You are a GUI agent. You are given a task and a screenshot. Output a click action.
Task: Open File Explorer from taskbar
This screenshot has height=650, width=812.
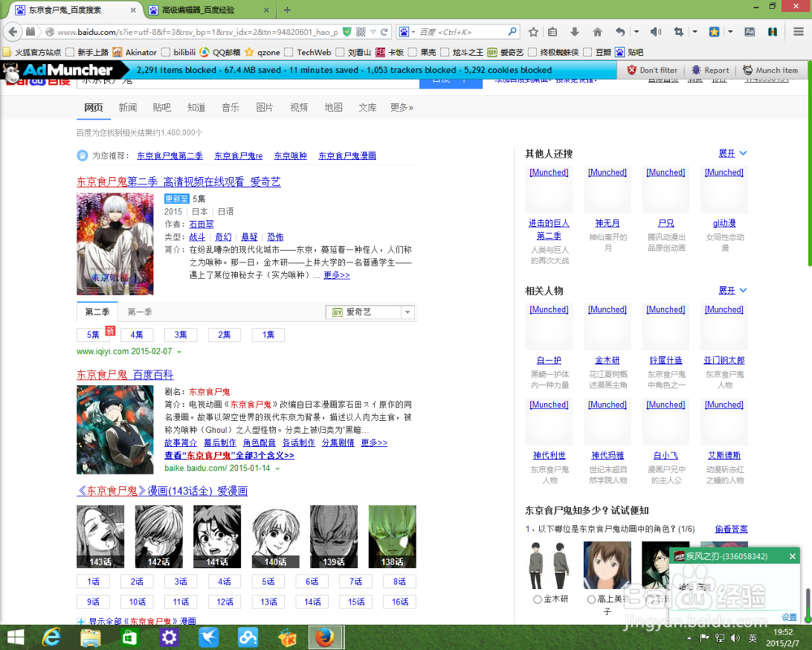90,637
